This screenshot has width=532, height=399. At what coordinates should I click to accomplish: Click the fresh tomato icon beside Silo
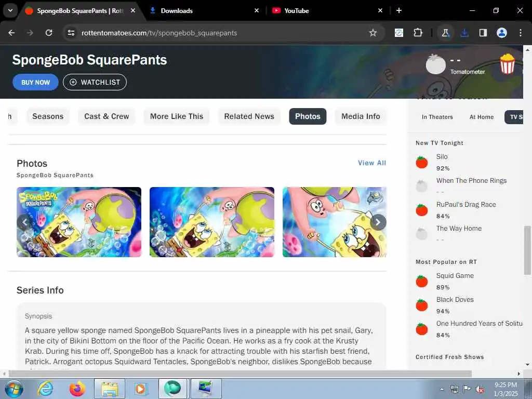tap(422, 162)
